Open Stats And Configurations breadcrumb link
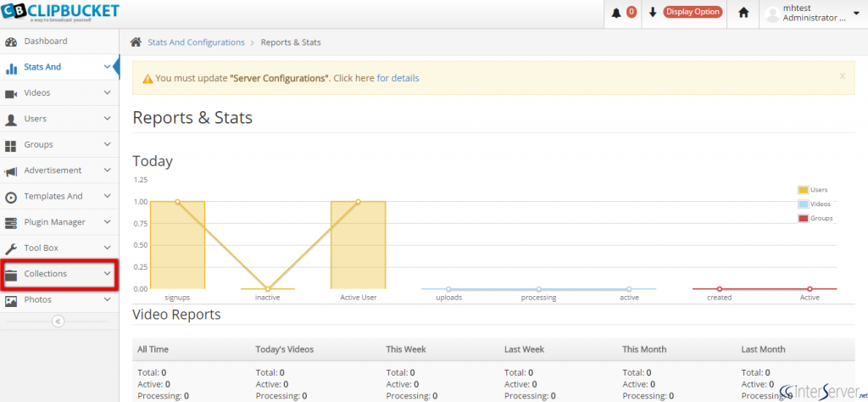This screenshot has height=402, width=868. pyautogui.click(x=196, y=42)
